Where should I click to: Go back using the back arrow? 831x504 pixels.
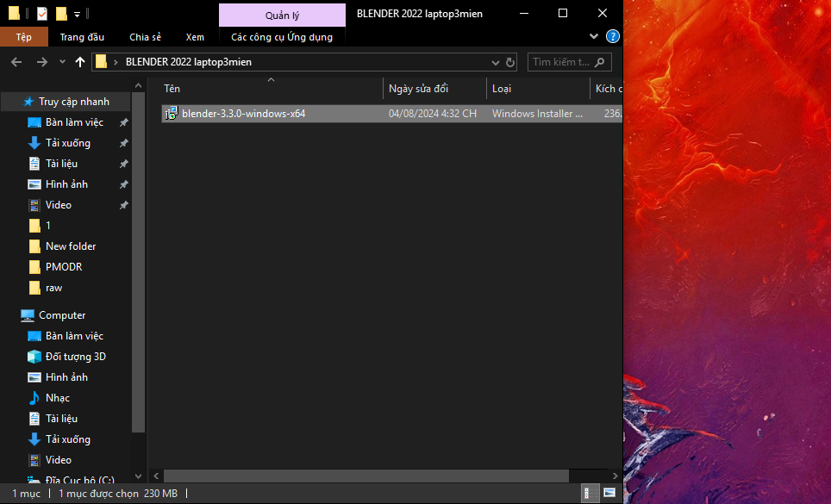16,62
